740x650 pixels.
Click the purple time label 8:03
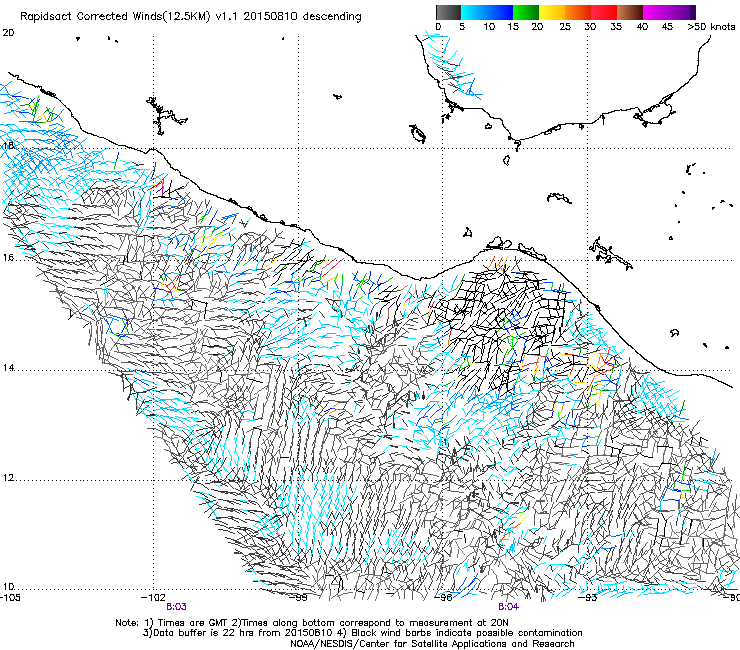click(176, 607)
